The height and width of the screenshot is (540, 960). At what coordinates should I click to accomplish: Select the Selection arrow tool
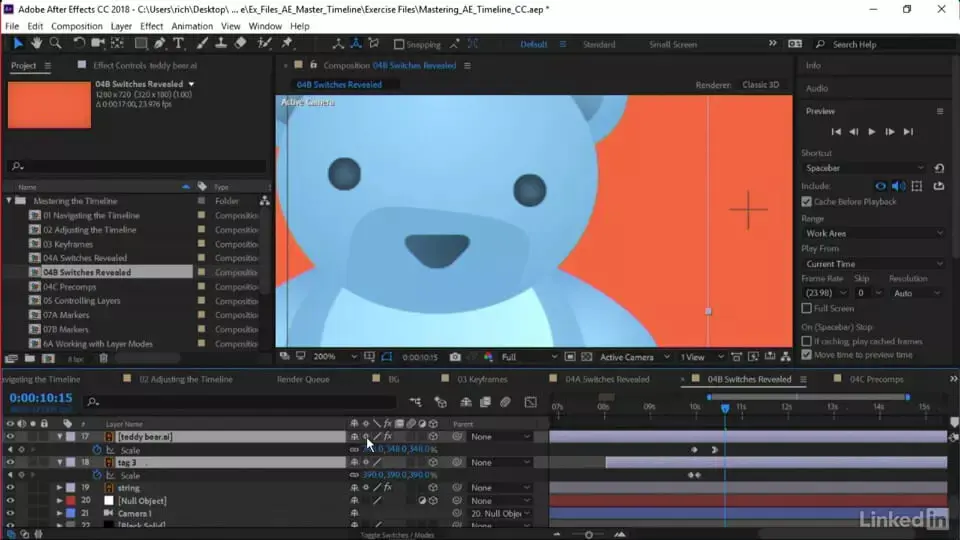coord(18,43)
